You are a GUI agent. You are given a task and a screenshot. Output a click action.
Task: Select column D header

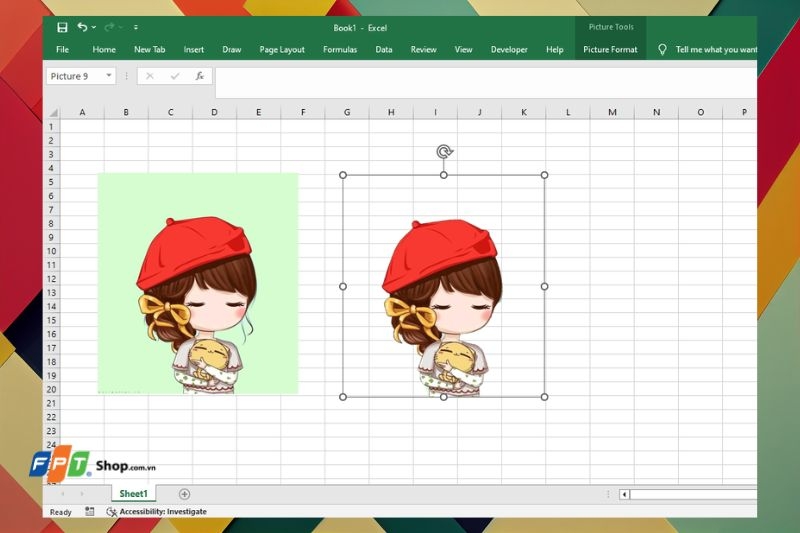[x=214, y=112]
